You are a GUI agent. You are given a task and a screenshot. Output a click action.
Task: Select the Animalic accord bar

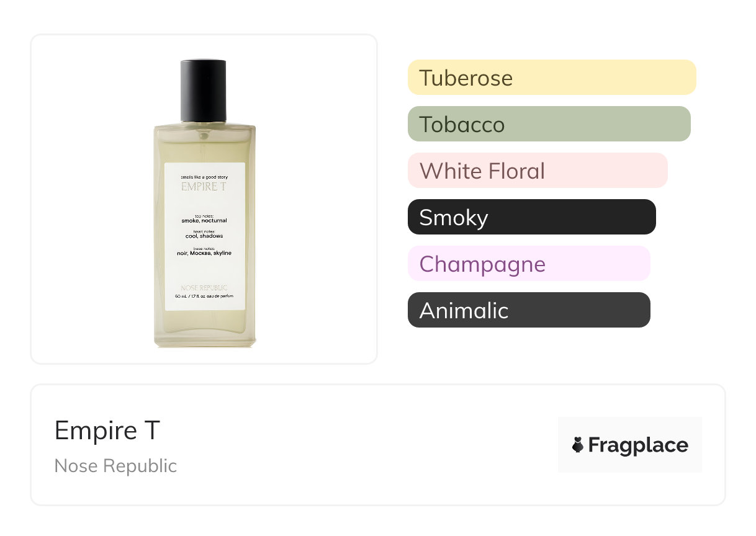point(529,310)
